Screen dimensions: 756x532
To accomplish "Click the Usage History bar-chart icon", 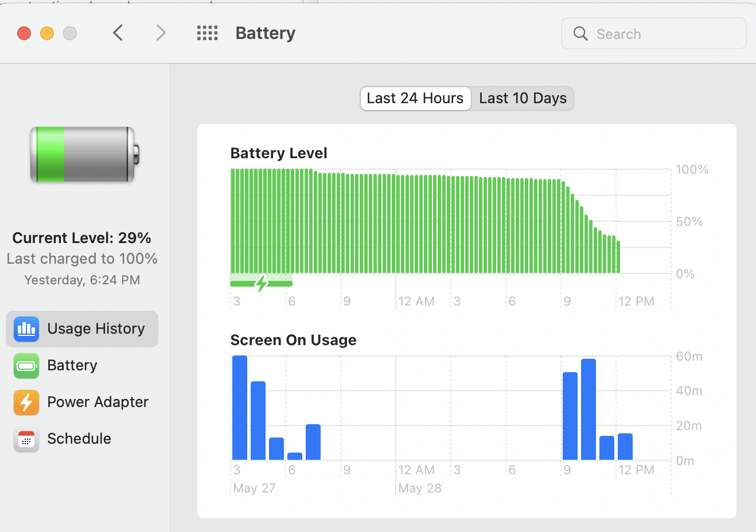I will 26,329.
